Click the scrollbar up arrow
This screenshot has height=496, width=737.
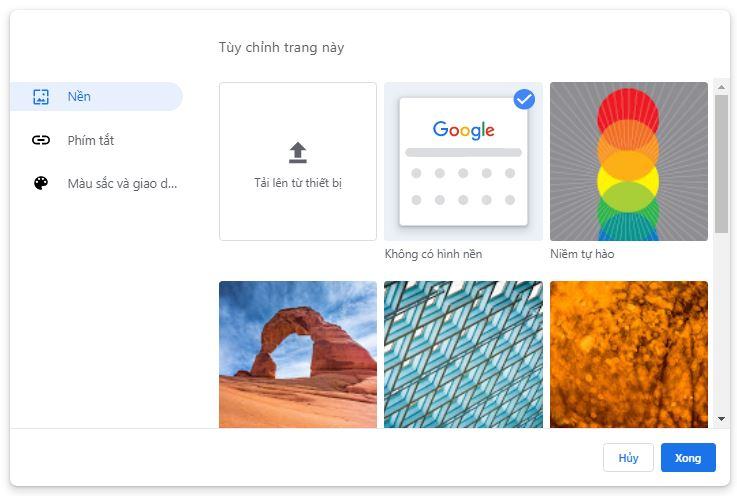point(722,88)
